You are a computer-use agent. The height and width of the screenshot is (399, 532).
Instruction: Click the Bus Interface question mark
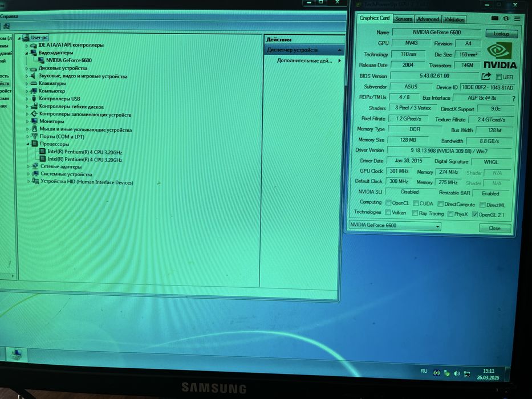click(513, 99)
